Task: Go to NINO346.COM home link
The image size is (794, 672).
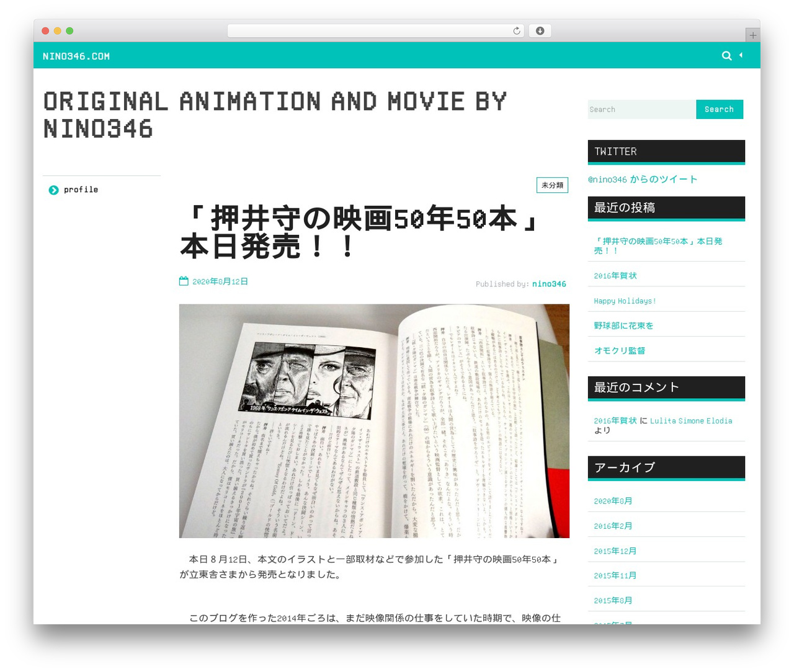Action: pyautogui.click(x=76, y=56)
